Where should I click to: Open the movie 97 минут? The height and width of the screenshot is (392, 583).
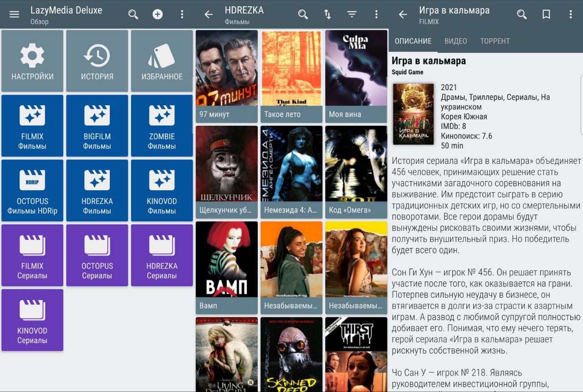227,76
